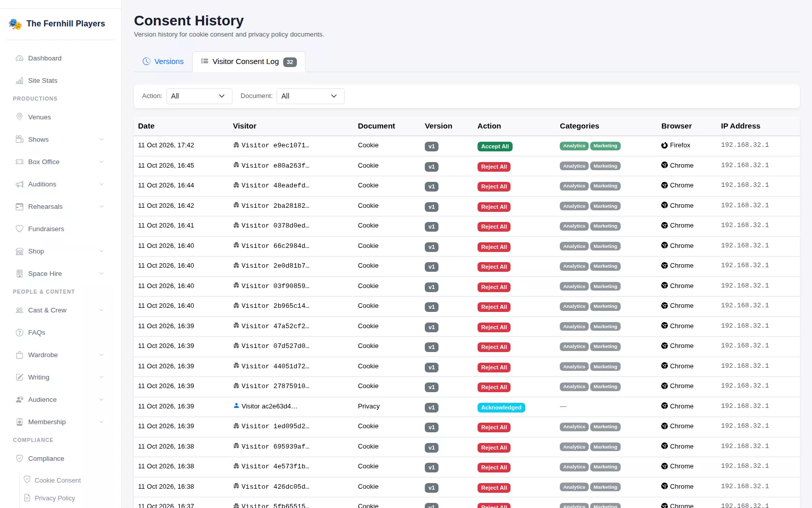The height and width of the screenshot is (508, 812).
Task: Click the Membership badge icon
Action: [x=19, y=422]
